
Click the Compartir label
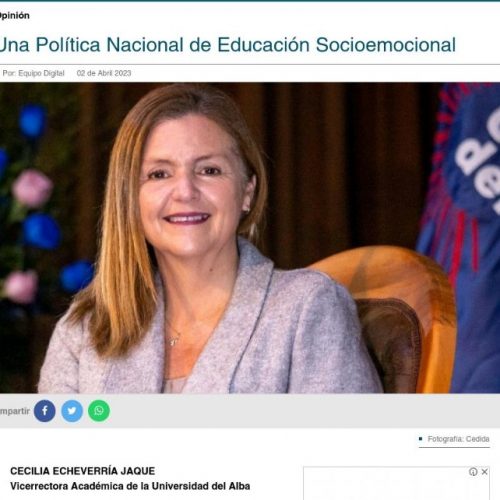[x=15, y=411]
